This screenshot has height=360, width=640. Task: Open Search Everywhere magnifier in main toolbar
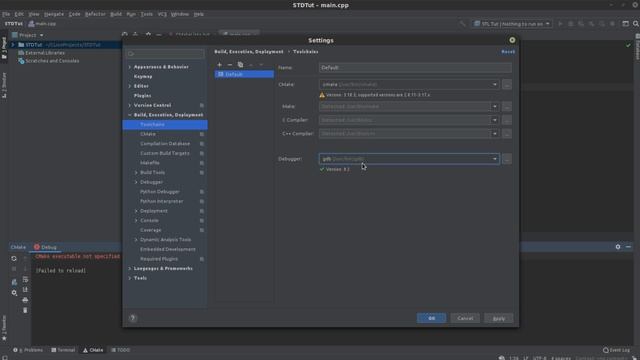636,24
